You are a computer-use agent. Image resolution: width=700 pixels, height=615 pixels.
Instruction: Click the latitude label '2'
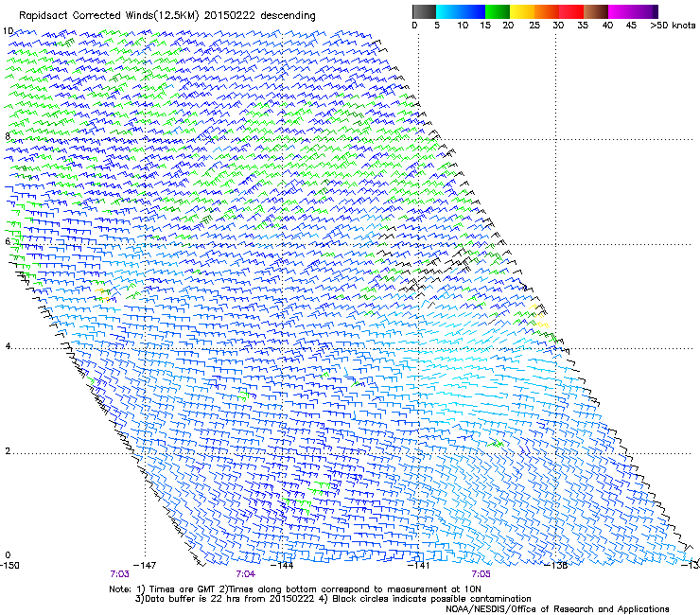[8, 451]
